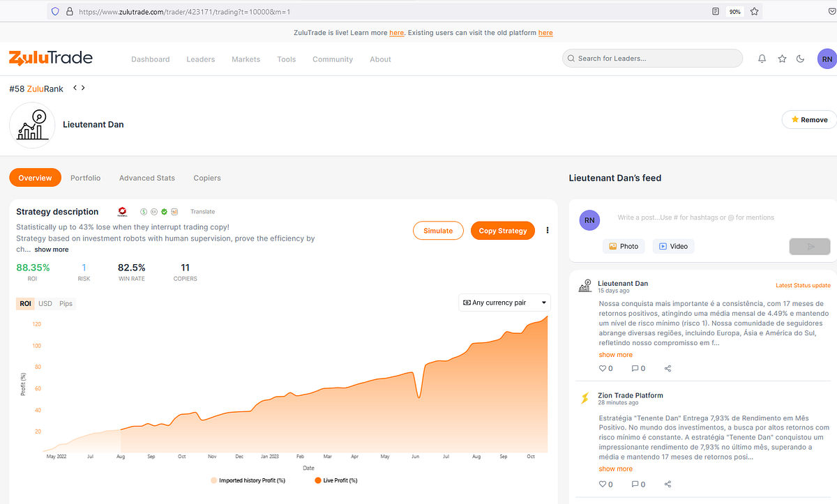Click the send post arrow button

click(810, 246)
